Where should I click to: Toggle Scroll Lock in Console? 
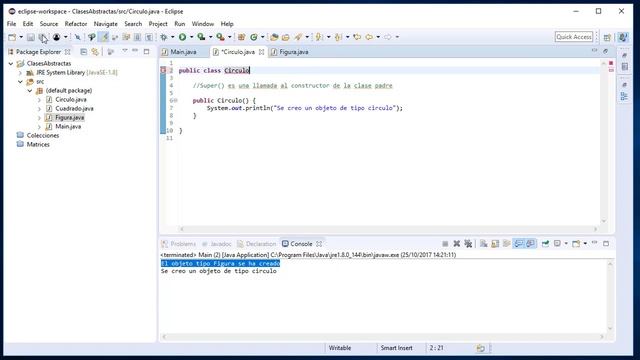tap(495, 244)
